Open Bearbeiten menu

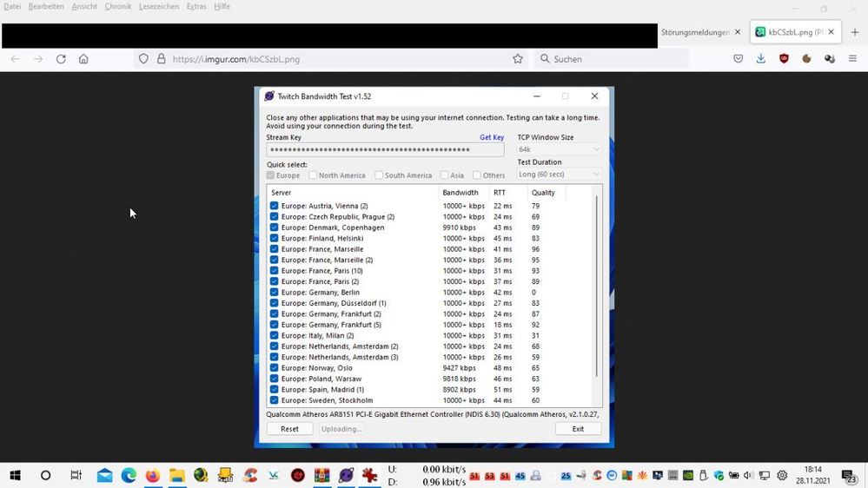coord(46,7)
